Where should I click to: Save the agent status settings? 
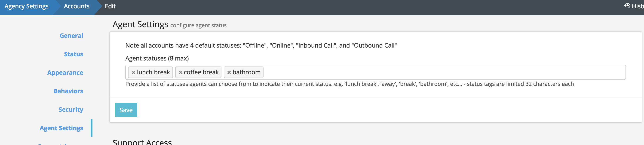point(126,110)
